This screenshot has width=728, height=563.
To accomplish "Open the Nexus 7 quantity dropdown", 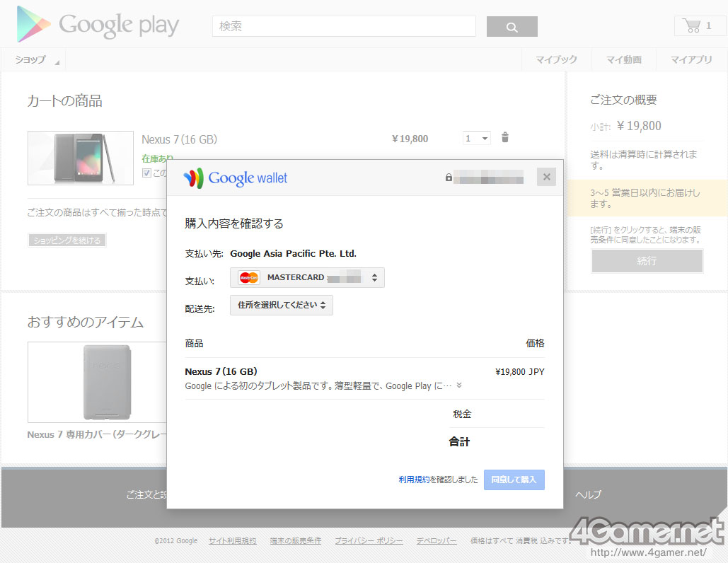I will coord(476,139).
